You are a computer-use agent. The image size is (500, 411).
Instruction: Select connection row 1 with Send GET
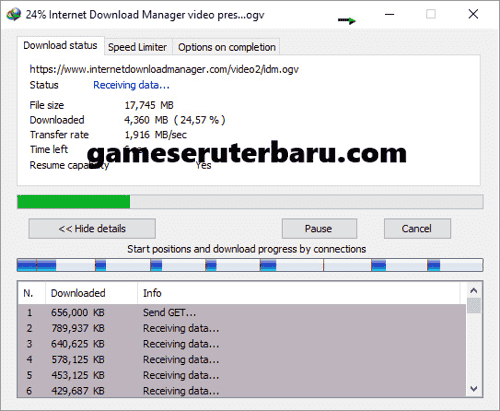(x=242, y=313)
